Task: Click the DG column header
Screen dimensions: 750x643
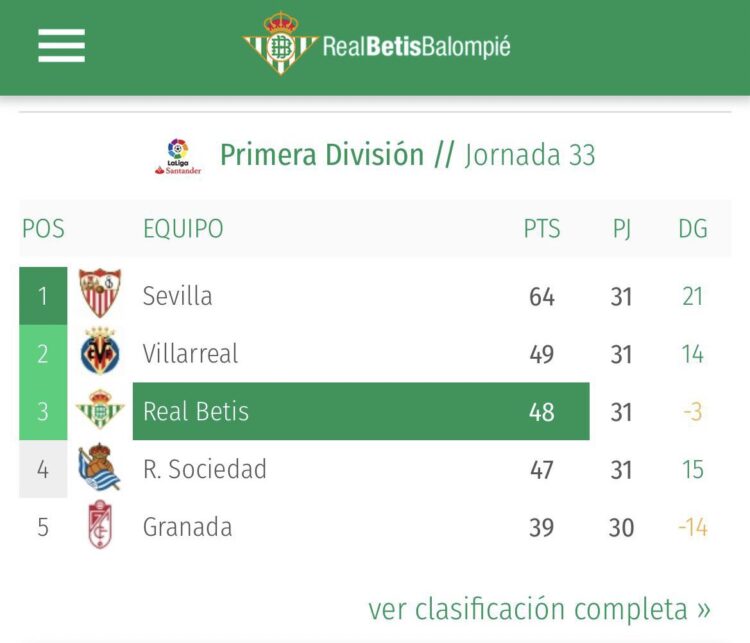Action: point(693,228)
